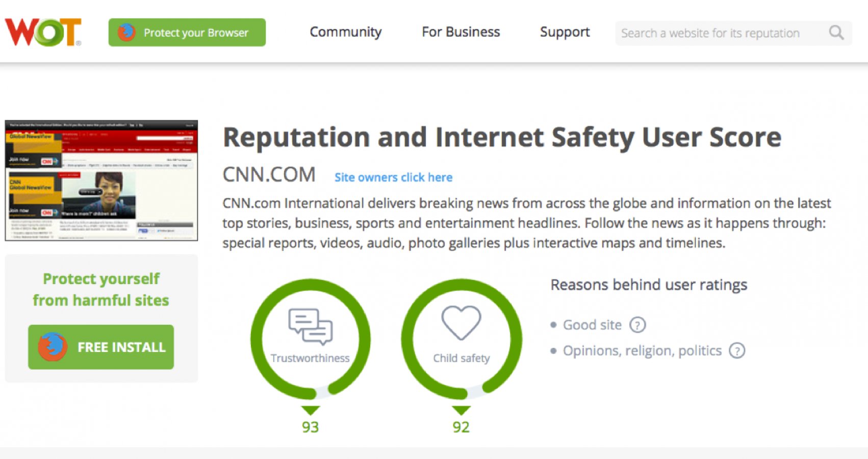The image size is (868, 459).
Task: Open the Community menu
Action: click(345, 32)
